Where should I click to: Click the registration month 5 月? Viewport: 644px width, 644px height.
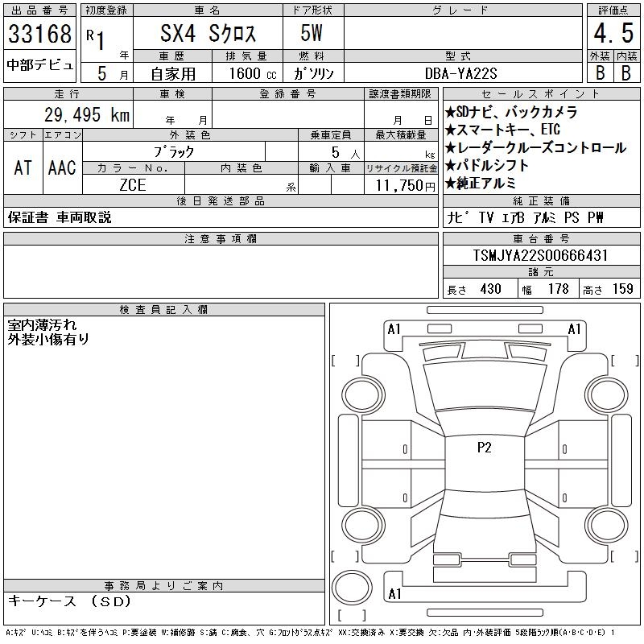(x=113, y=73)
